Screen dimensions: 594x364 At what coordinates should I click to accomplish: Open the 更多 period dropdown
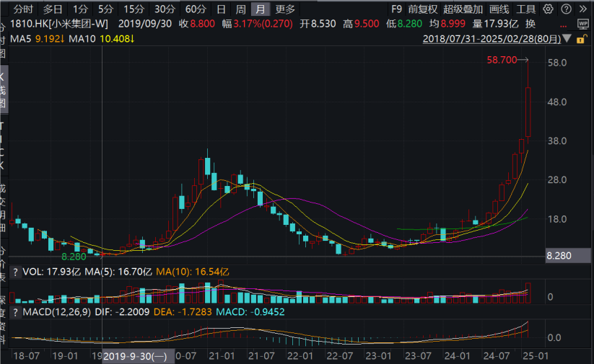(285, 9)
